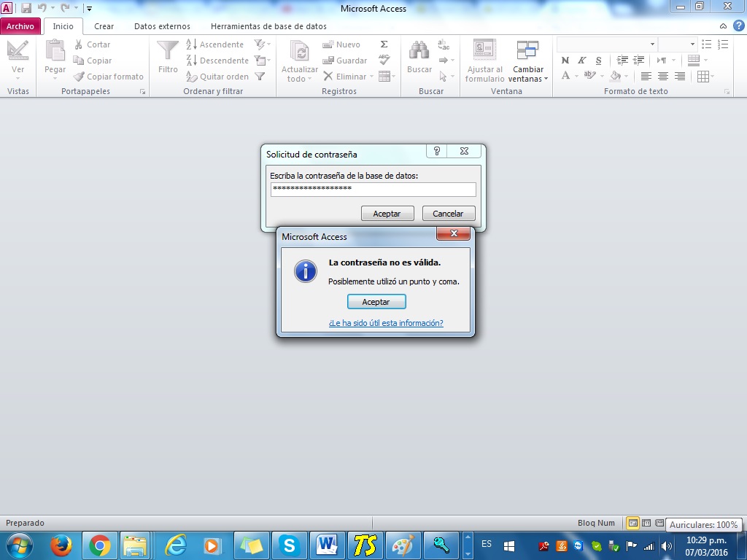
Task: Click the volume speaker tray icon
Action: point(667,546)
